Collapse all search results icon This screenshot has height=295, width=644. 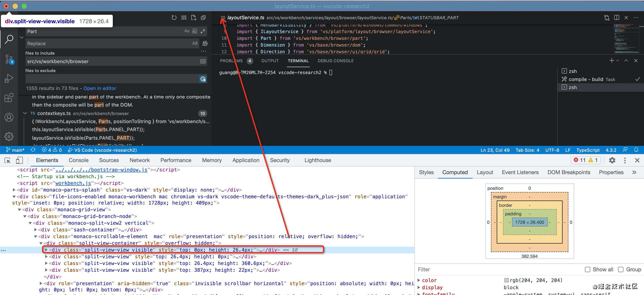pyautogui.click(x=203, y=18)
